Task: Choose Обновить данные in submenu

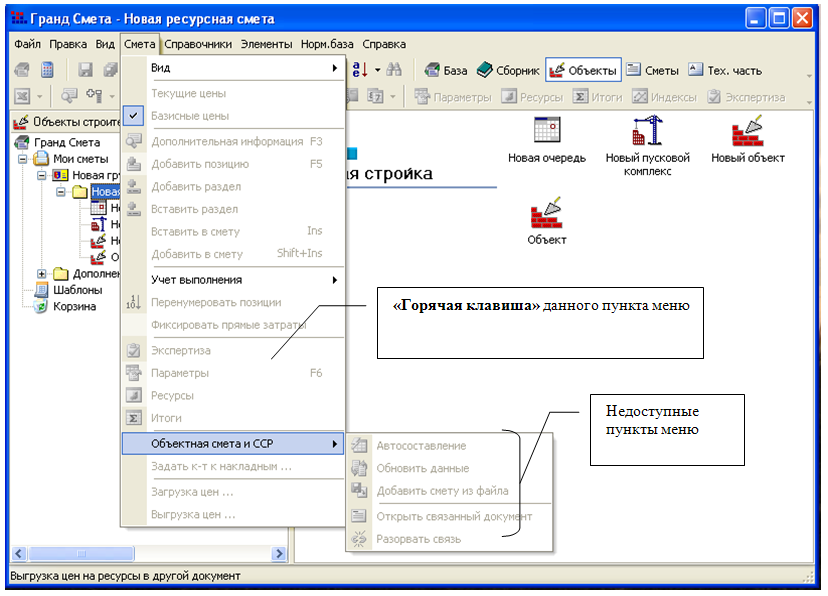Action: [449, 468]
